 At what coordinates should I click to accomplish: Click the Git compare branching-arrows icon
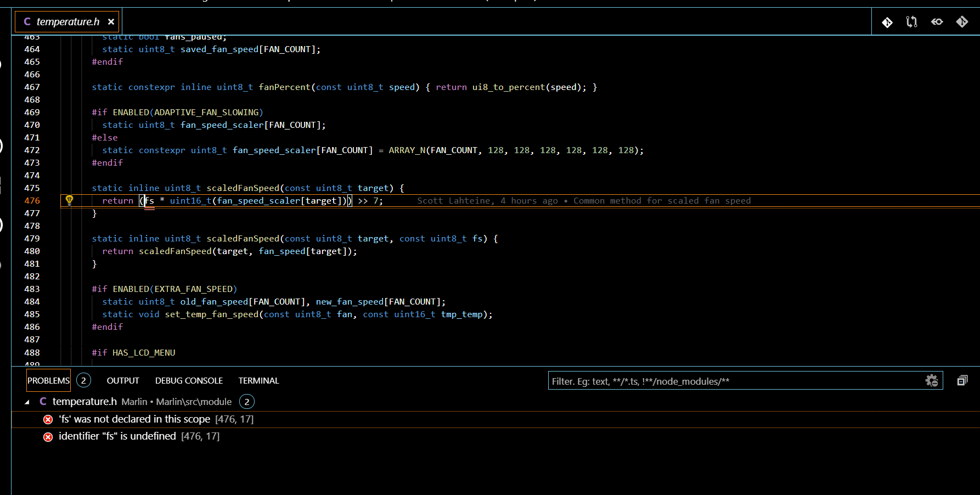click(912, 22)
